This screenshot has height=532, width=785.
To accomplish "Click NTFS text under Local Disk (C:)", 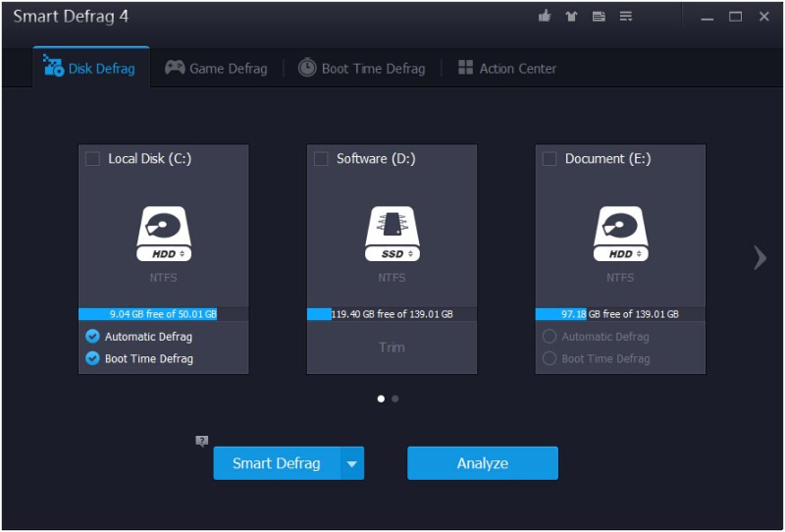I will pos(164,278).
